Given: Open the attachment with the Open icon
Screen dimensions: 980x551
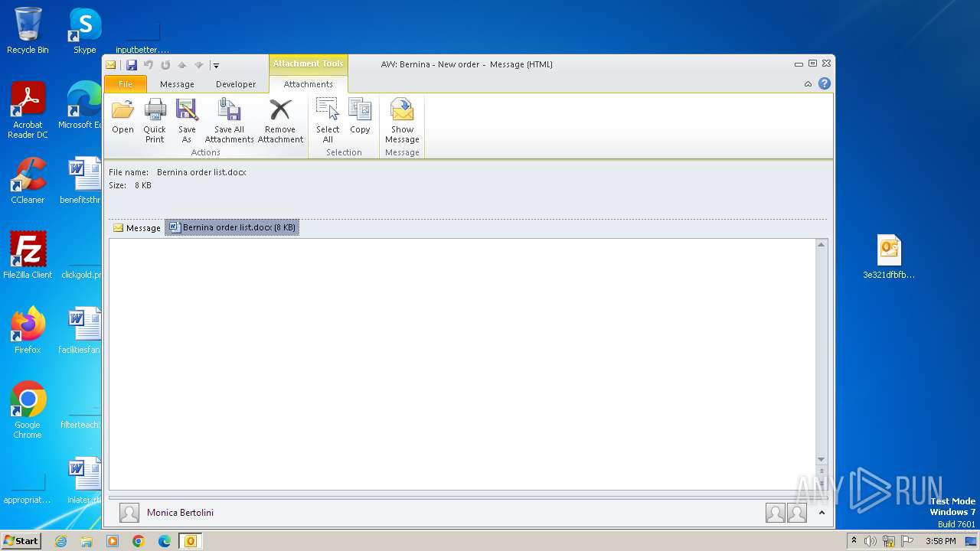Looking at the screenshot, I should point(122,117).
